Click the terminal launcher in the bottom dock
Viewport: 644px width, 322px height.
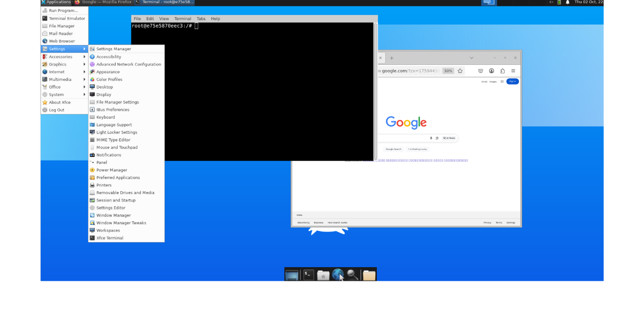click(308, 275)
